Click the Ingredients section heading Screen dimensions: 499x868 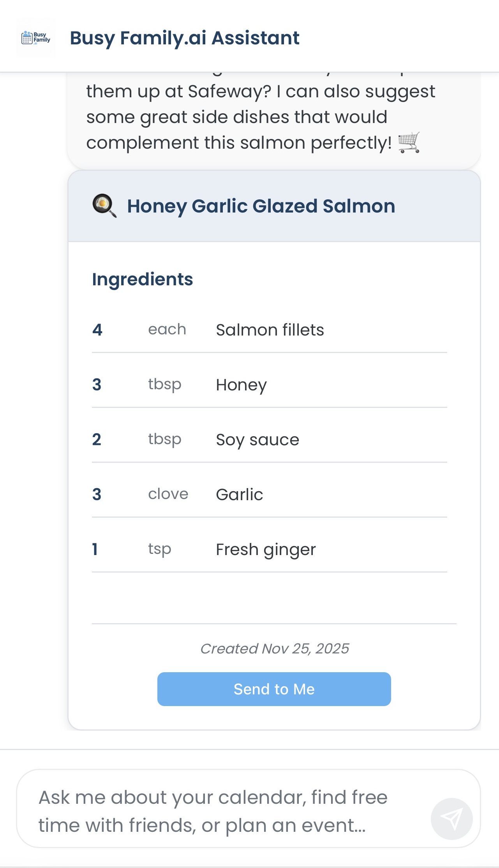pyautogui.click(x=143, y=279)
